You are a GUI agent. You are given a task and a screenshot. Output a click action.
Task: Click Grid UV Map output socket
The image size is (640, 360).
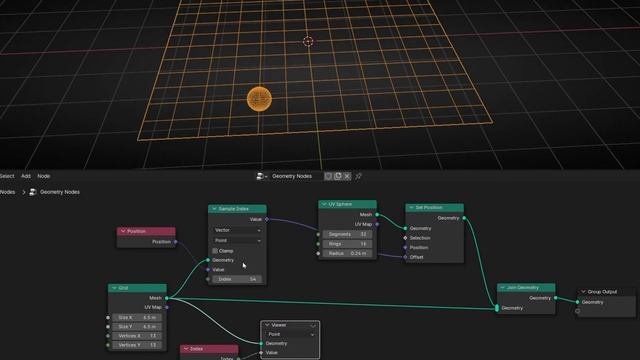167,307
